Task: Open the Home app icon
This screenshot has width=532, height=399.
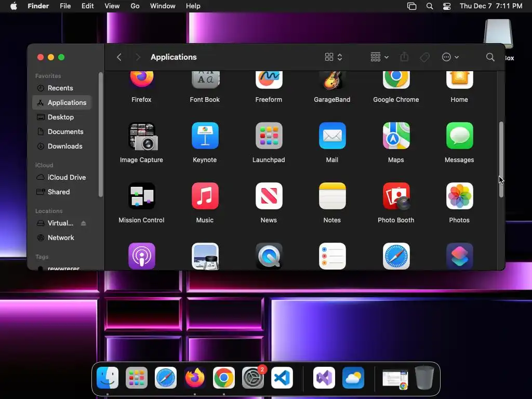Action: [459, 79]
